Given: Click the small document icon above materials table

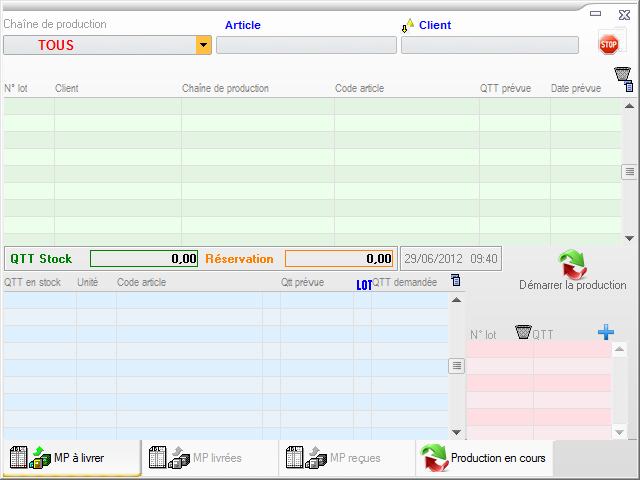Looking at the screenshot, I should [x=456, y=281].
